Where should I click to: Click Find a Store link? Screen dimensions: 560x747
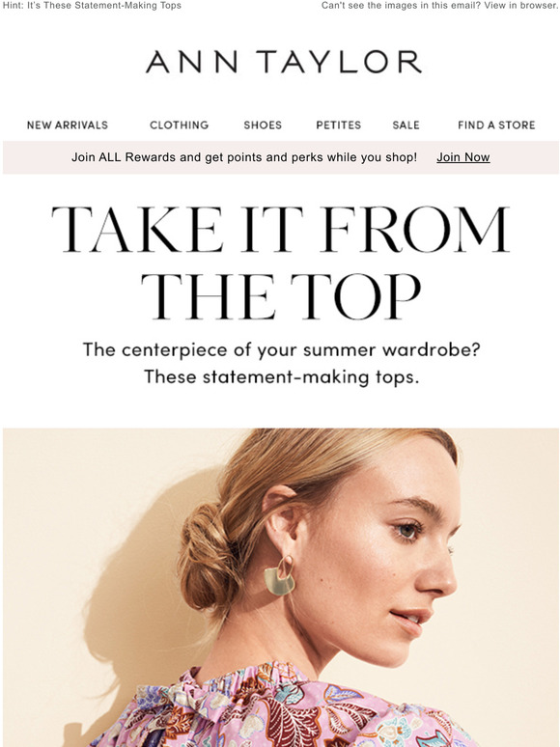click(x=496, y=124)
